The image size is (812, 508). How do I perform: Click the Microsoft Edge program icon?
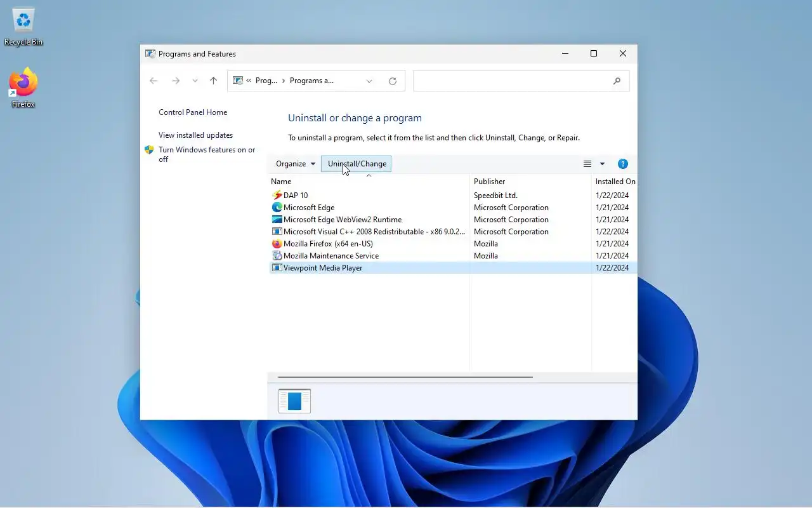[277, 208]
